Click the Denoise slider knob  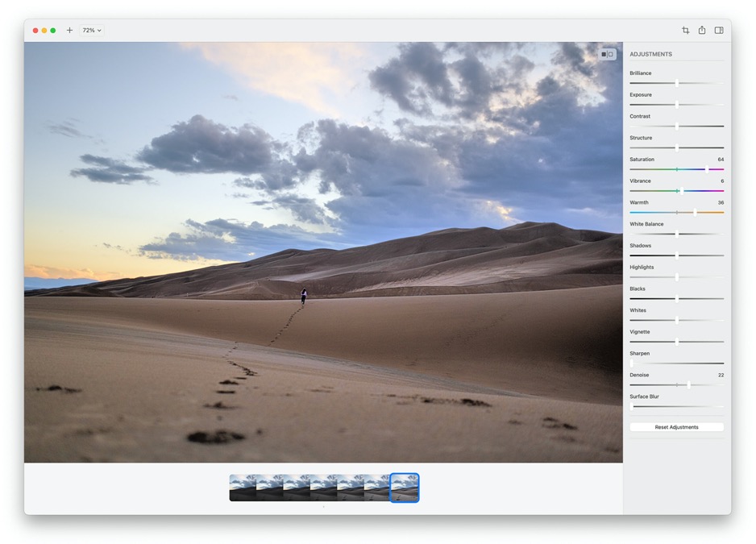point(688,384)
